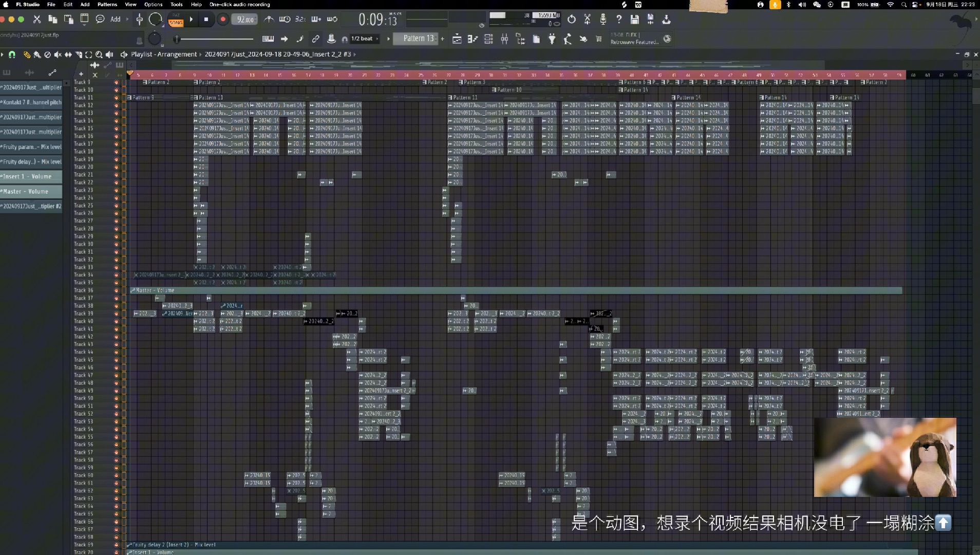Open the macOS Wi-Fi menu bar icon
The image size is (980, 555).
(x=890, y=5)
